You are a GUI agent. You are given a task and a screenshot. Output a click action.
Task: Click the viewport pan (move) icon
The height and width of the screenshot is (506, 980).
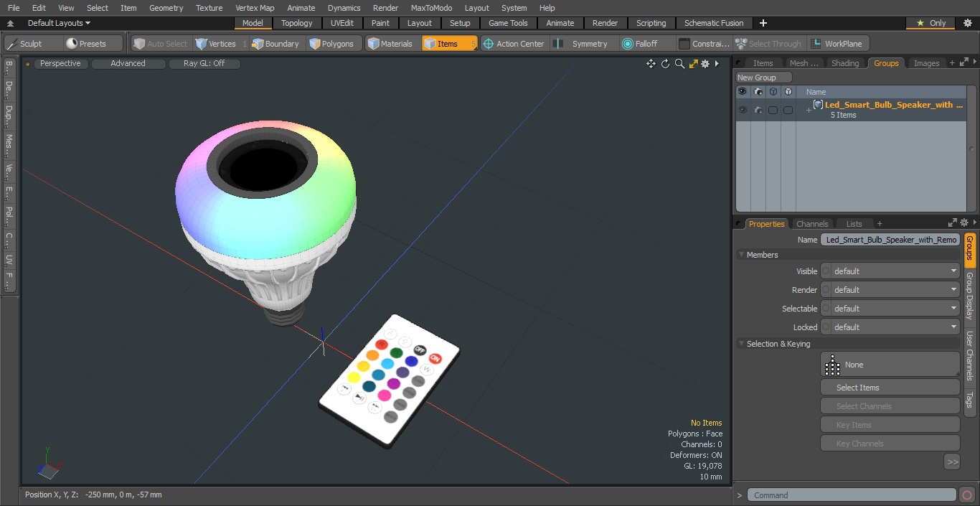pyautogui.click(x=651, y=64)
